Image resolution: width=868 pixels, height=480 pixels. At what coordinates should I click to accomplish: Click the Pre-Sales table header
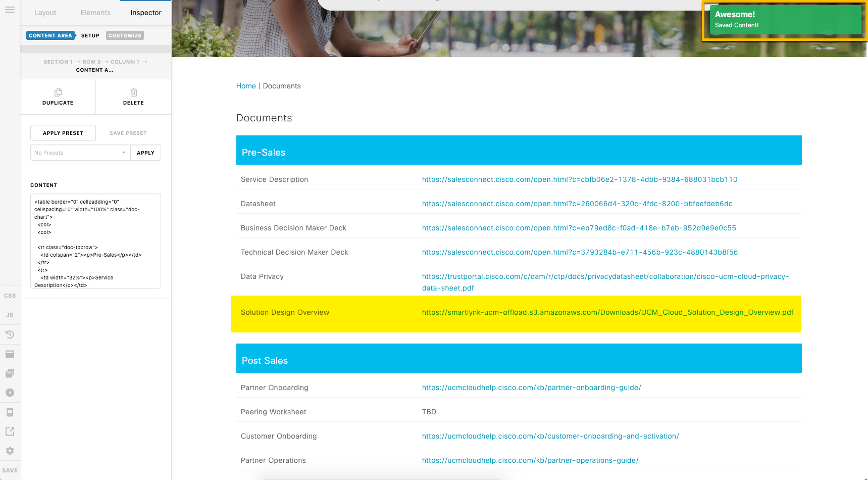(519, 150)
